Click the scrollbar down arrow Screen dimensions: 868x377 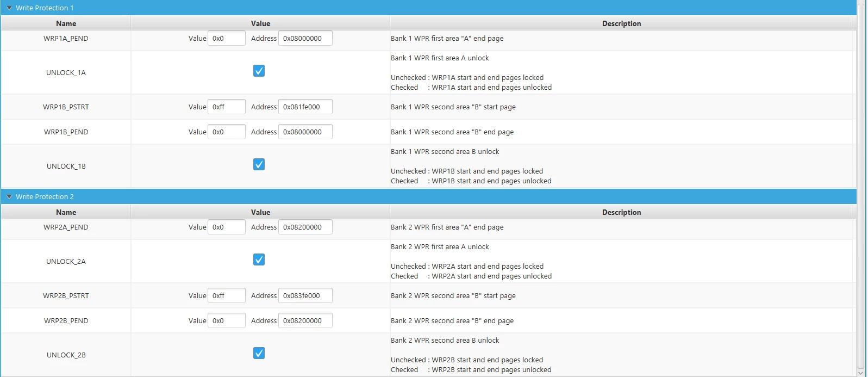pyautogui.click(x=860, y=373)
